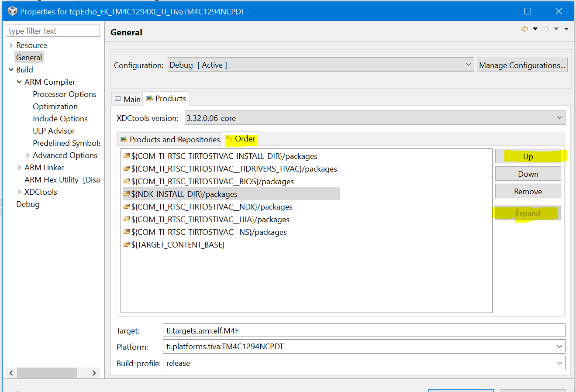
Task: Click tree panel scroll right arrow
Action: (x=94, y=373)
